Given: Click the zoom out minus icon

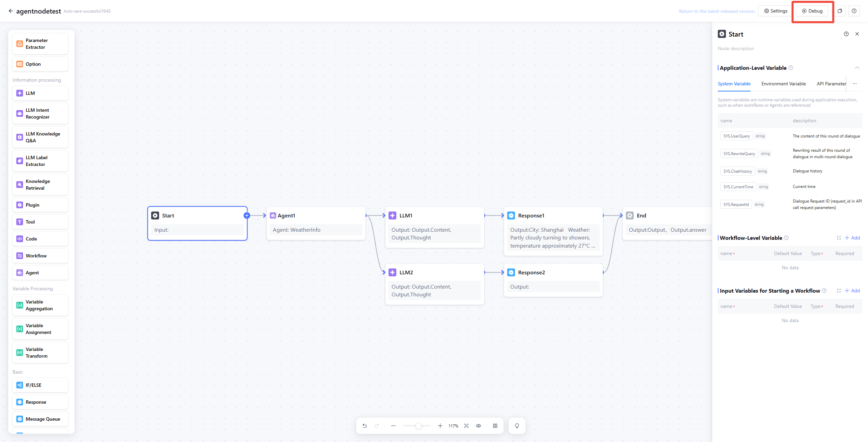Looking at the screenshot, I should point(393,426).
